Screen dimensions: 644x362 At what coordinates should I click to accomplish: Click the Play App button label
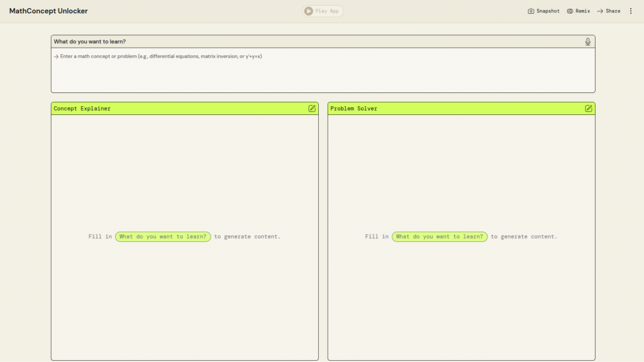[x=326, y=11]
